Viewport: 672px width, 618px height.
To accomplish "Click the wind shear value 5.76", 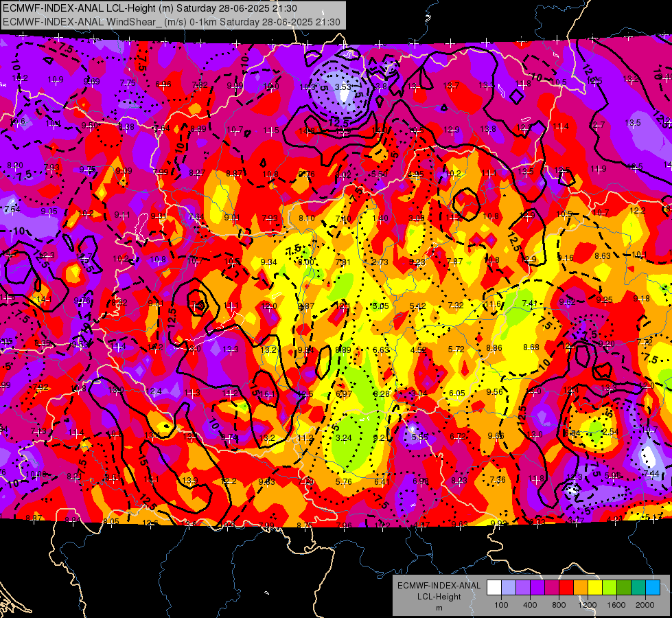I will pos(344,481).
